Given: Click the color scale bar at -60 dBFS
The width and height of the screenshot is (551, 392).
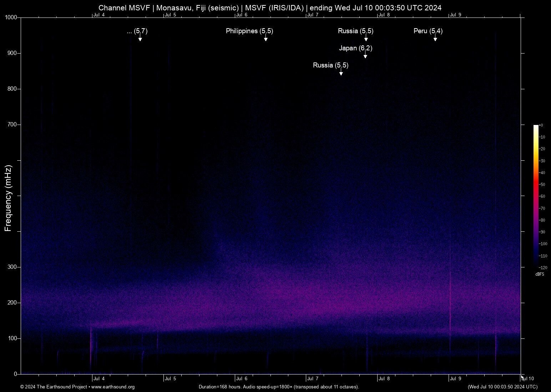Looking at the screenshot, I should 536,196.
